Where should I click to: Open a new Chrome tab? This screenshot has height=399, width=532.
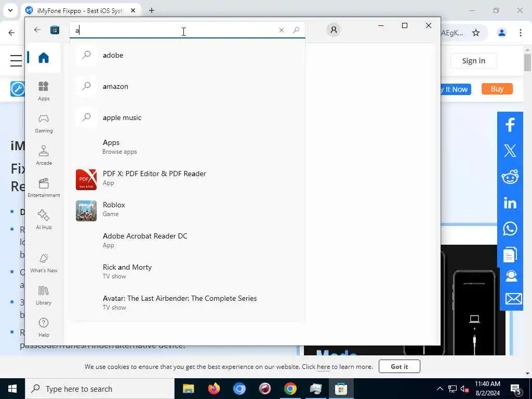(152, 10)
